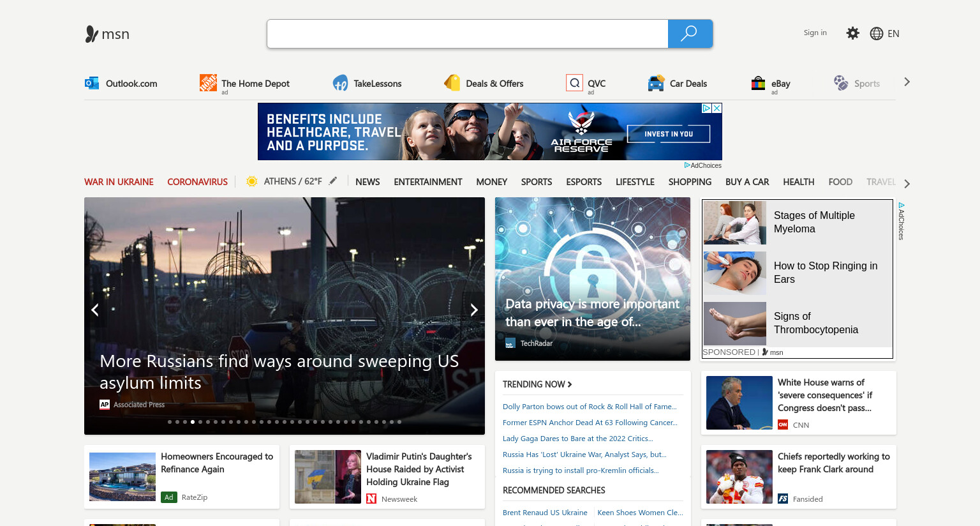Open the Outlook.com shortcut icon
Image resolution: width=980 pixels, height=526 pixels.
92,83
